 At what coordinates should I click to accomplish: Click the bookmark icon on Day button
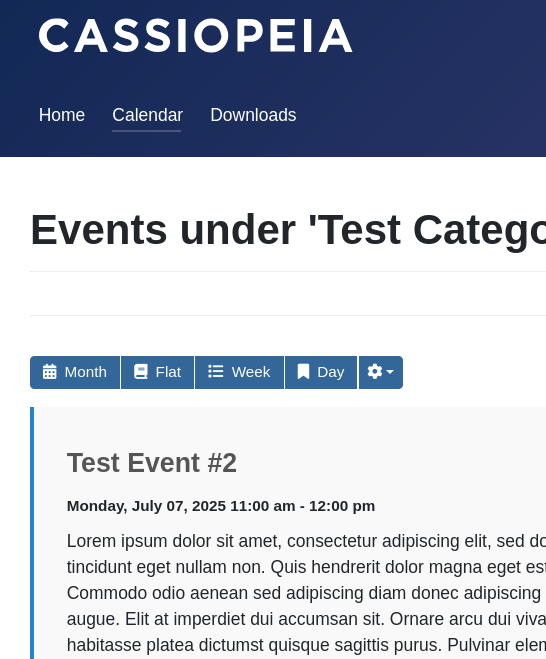pyautogui.click(x=303, y=372)
